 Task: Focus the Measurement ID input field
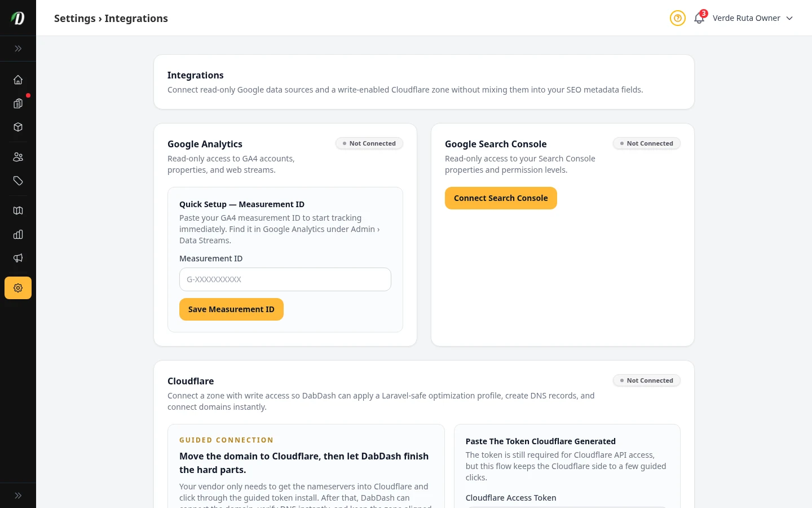click(x=285, y=279)
